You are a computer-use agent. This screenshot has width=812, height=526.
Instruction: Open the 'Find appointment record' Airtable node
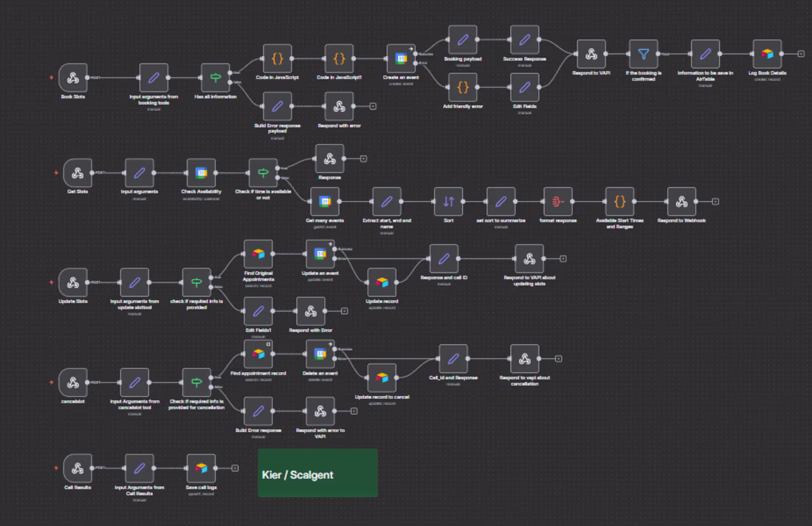coord(258,354)
